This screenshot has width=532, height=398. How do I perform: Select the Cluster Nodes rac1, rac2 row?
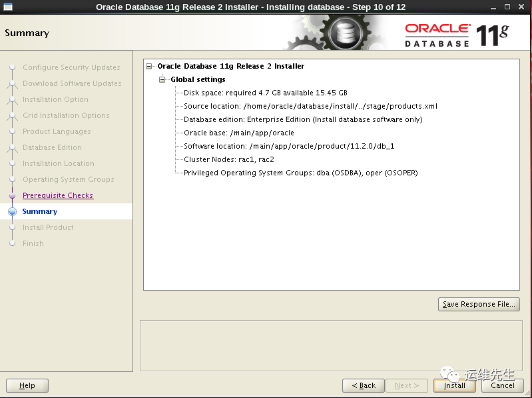(229, 159)
